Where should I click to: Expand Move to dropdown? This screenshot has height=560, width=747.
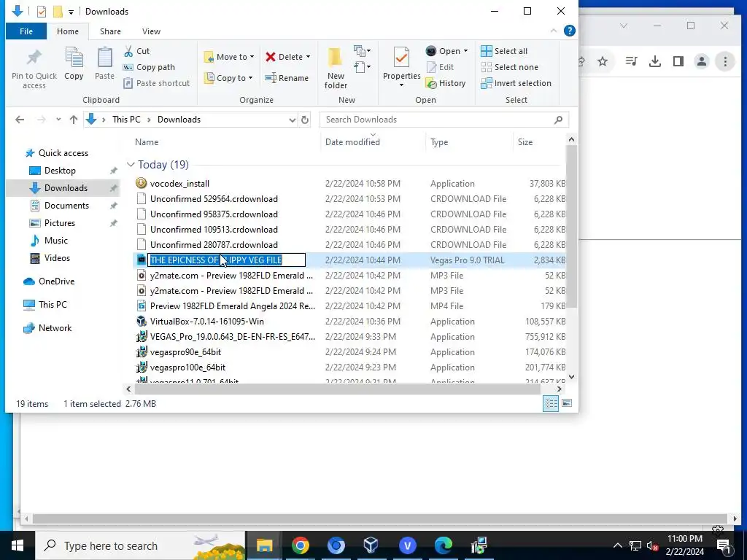pos(252,57)
